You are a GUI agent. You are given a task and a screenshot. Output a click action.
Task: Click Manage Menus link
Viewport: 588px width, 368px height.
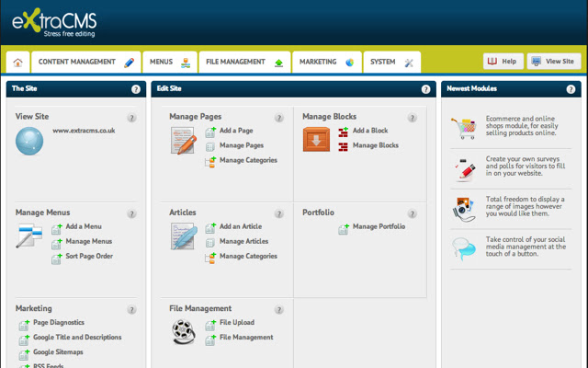pos(89,241)
